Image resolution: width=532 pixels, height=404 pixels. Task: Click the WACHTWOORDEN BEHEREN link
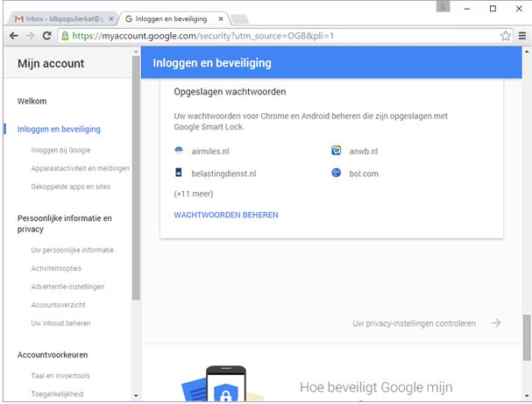click(x=226, y=215)
